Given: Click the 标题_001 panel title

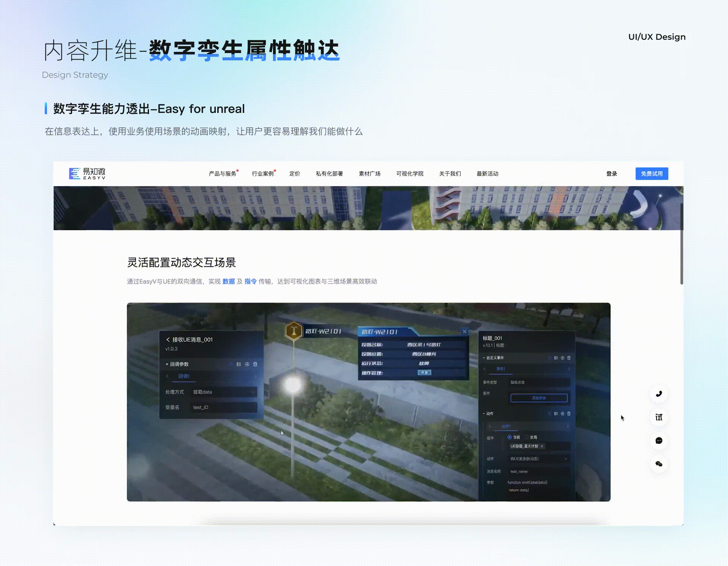Looking at the screenshot, I should [x=492, y=338].
